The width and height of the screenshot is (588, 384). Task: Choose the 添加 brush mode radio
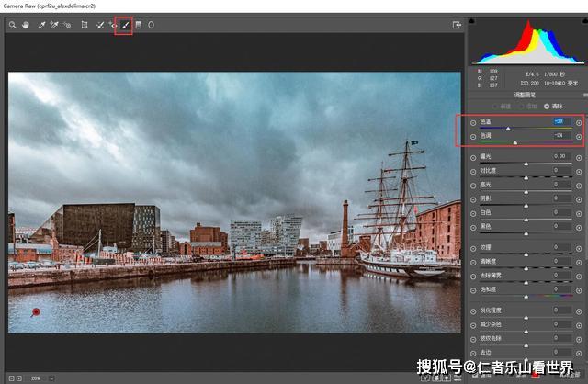point(521,107)
